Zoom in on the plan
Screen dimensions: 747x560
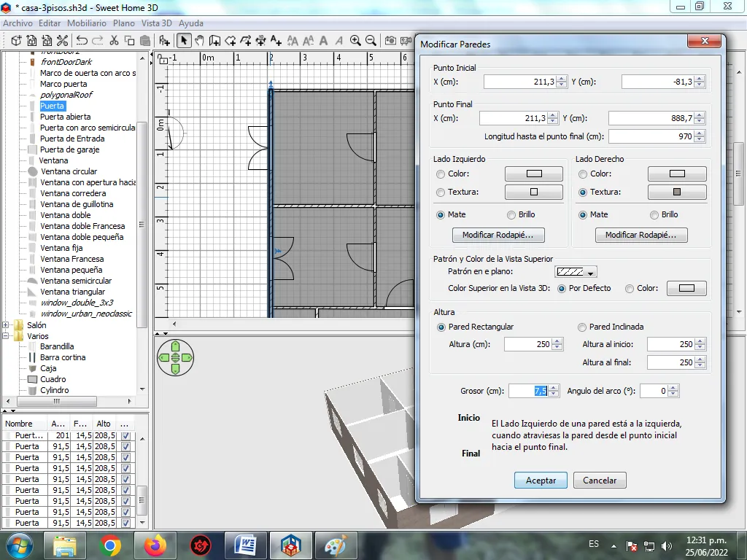pyautogui.click(x=355, y=41)
